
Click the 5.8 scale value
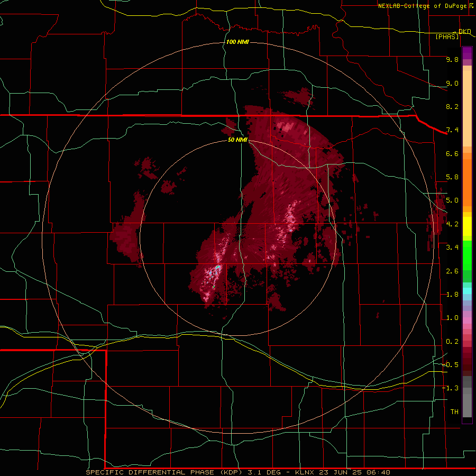click(452, 177)
